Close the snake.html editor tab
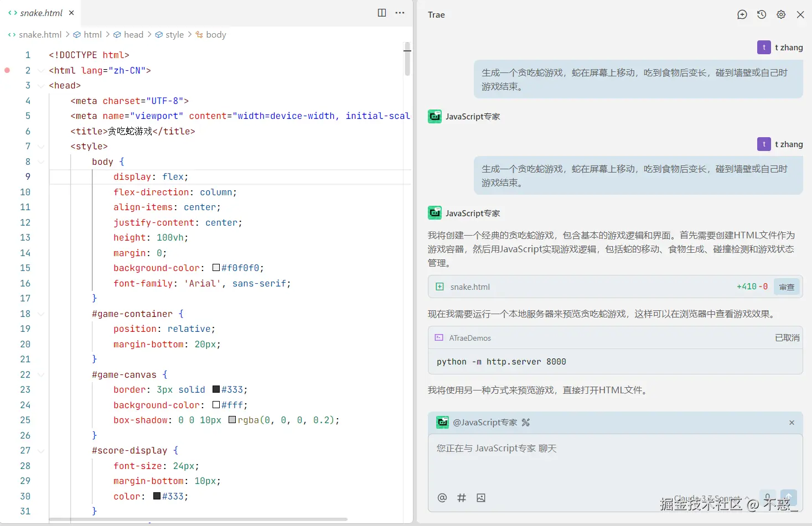This screenshot has height=526, width=812. click(71, 13)
